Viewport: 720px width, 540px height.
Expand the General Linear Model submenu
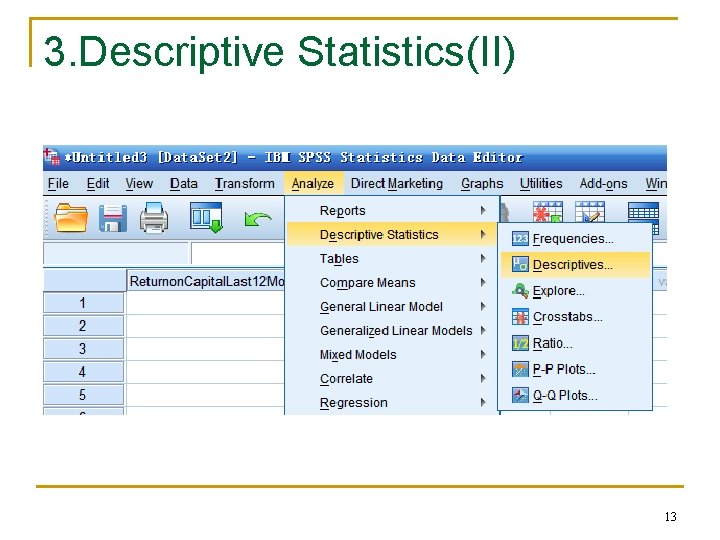coord(392,306)
